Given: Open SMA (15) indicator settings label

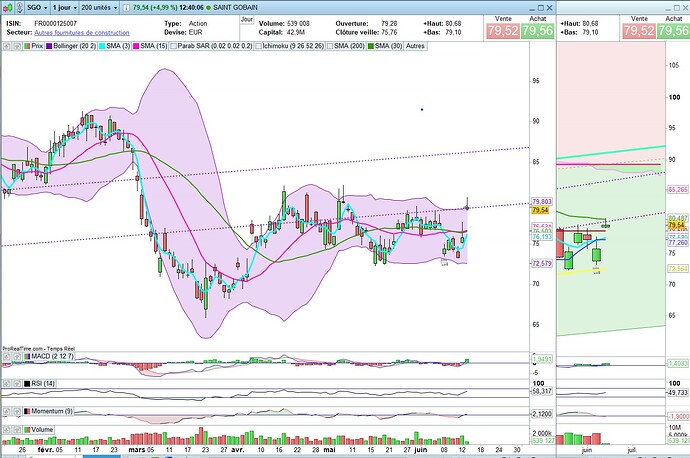Looking at the screenshot, I should click(154, 46).
